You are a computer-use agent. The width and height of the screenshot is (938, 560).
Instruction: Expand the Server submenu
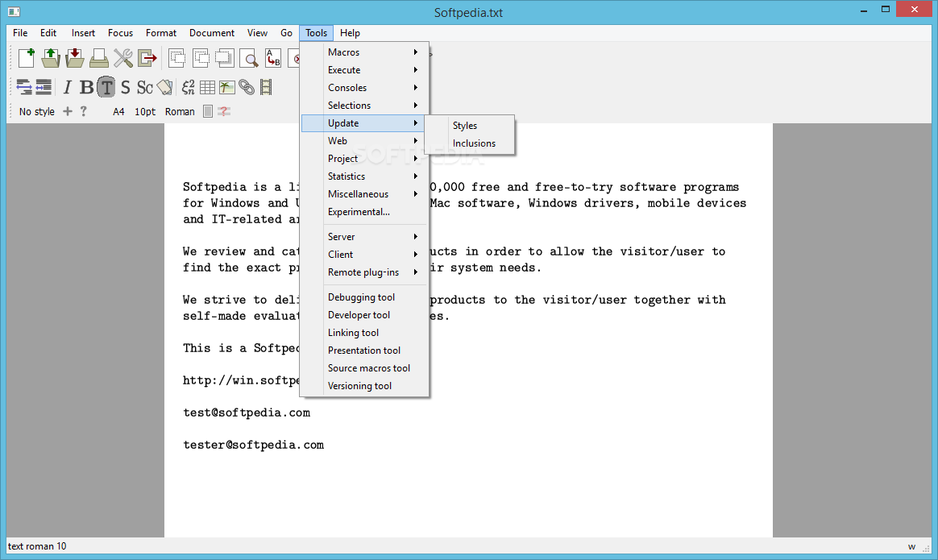click(364, 236)
